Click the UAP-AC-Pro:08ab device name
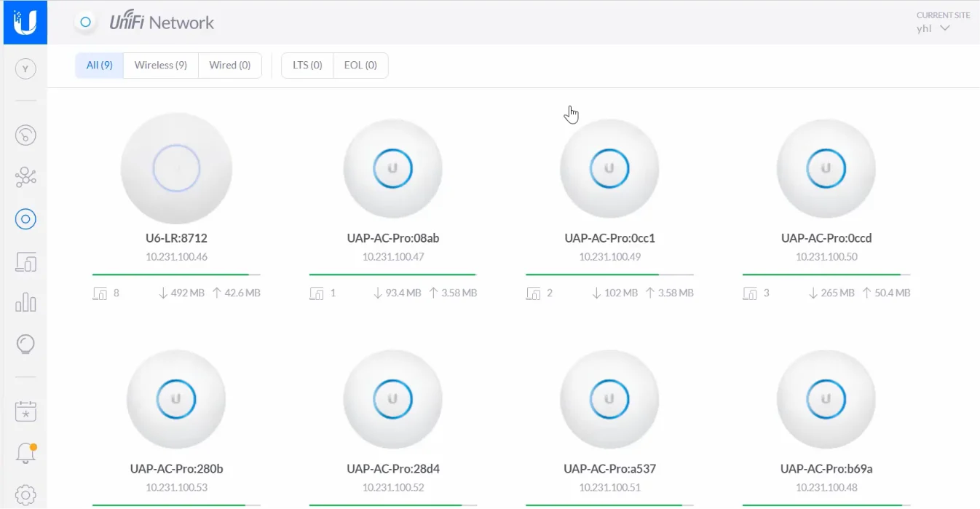Screen dimensions: 980x509 tap(393, 238)
